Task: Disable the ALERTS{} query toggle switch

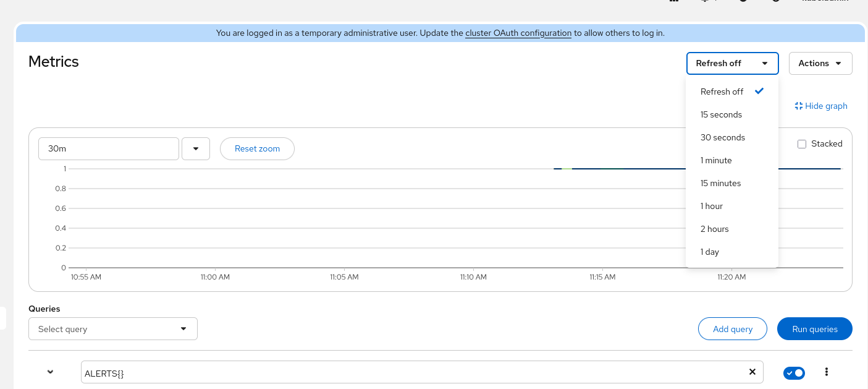Action: click(794, 373)
